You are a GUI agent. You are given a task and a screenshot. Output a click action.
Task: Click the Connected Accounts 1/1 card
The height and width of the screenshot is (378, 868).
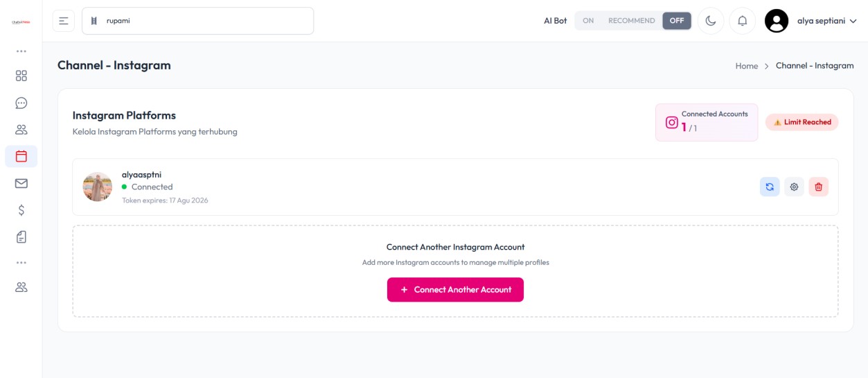707,123
